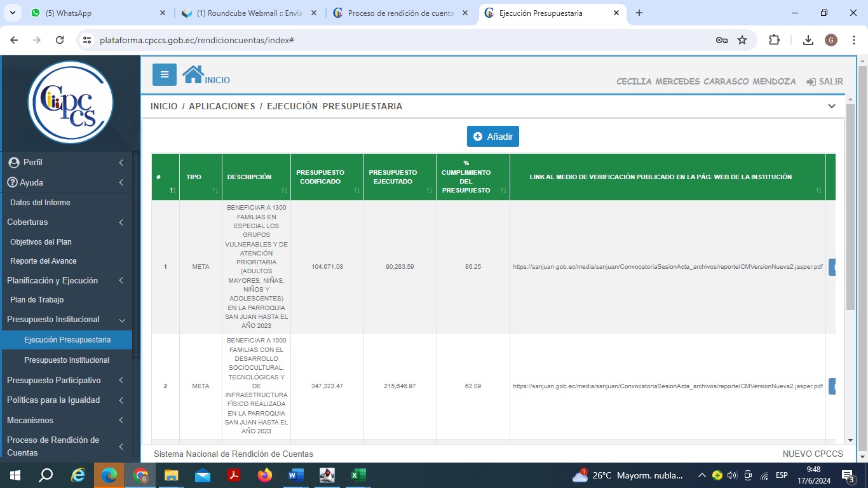Open Excel from the taskbar

click(358, 475)
